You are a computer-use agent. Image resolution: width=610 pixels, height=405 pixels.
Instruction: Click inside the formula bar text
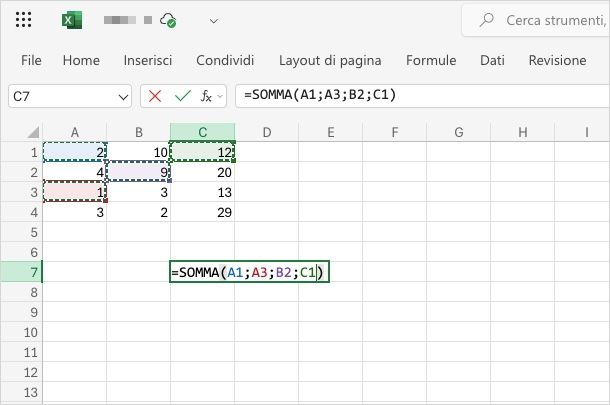(x=320, y=95)
